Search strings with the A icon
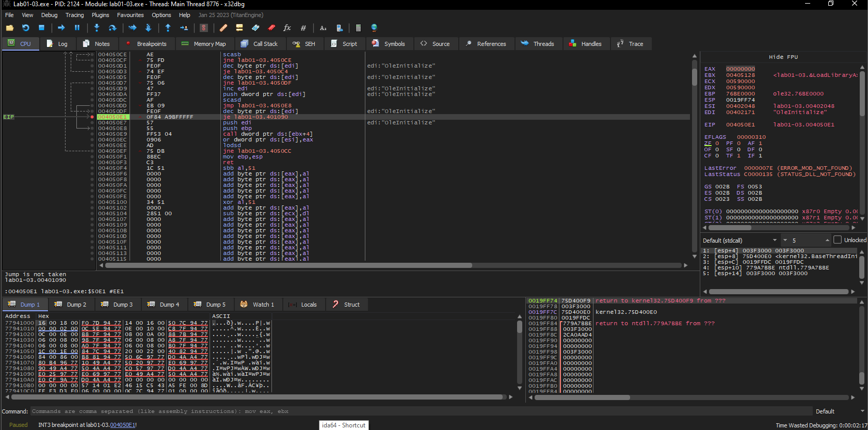The width and height of the screenshot is (868, 430). [323, 28]
